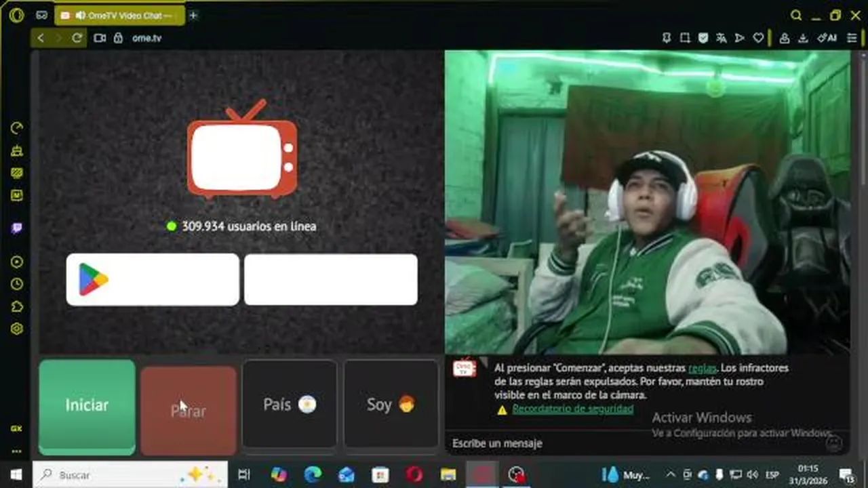Image resolution: width=868 pixels, height=488 pixels.
Task: Click the OmeTV television logo
Action: [x=242, y=150]
